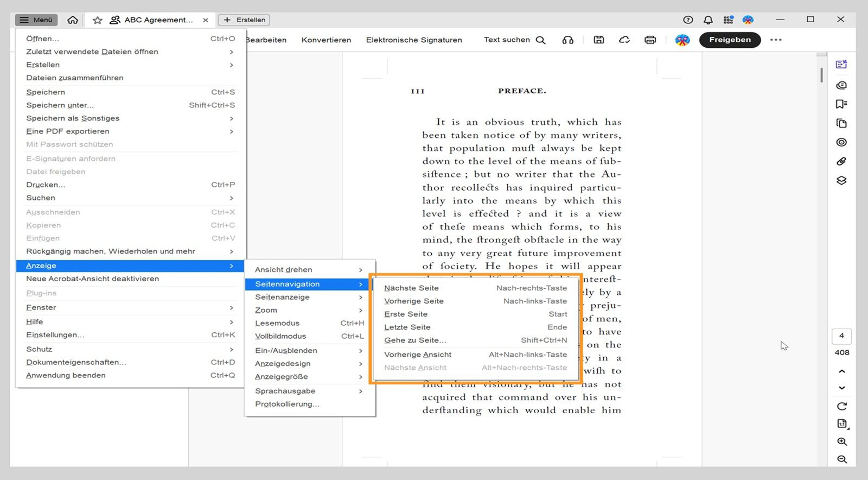
Task: Expand Eine PDF exportieren submenu
Action: 130,131
